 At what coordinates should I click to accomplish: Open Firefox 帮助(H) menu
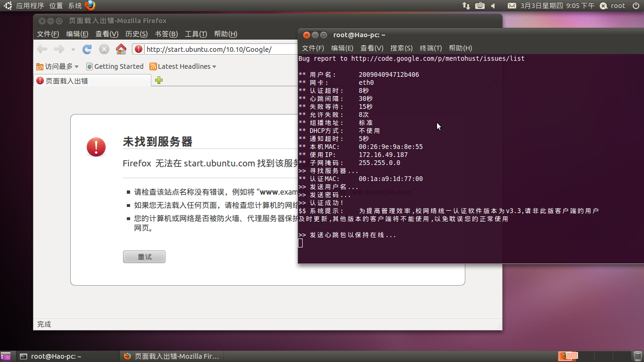[x=226, y=34]
